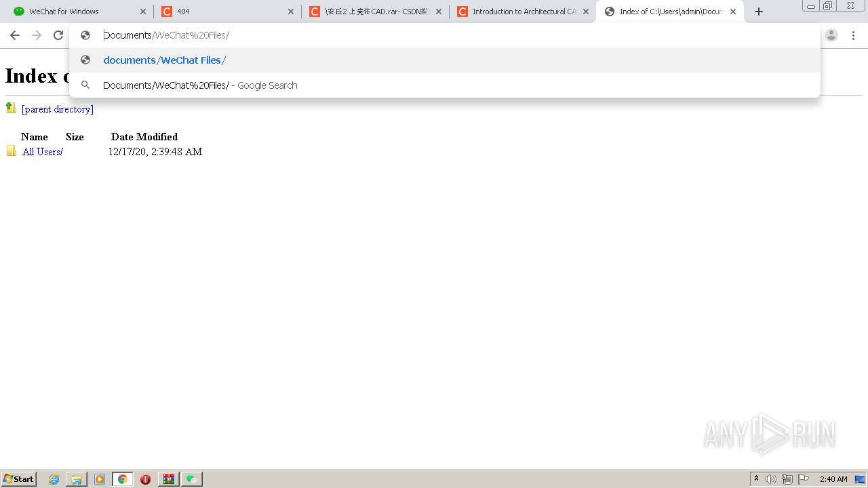Viewport: 868px width, 488px height.
Task: Open the [parent directory] link
Action: click(x=58, y=109)
